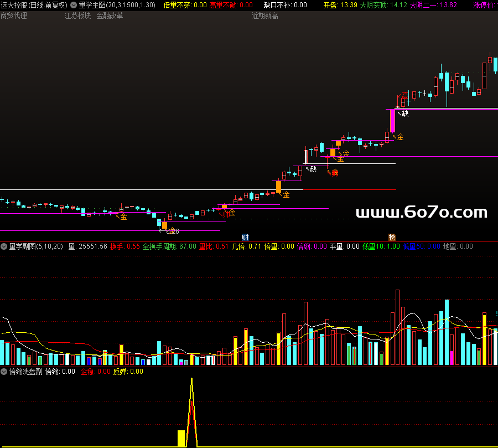The width and height of the screenshot is (498, 448).
Task: Click the 倍缩洗盘副 indicator name label
Action: tap(25, 372)
